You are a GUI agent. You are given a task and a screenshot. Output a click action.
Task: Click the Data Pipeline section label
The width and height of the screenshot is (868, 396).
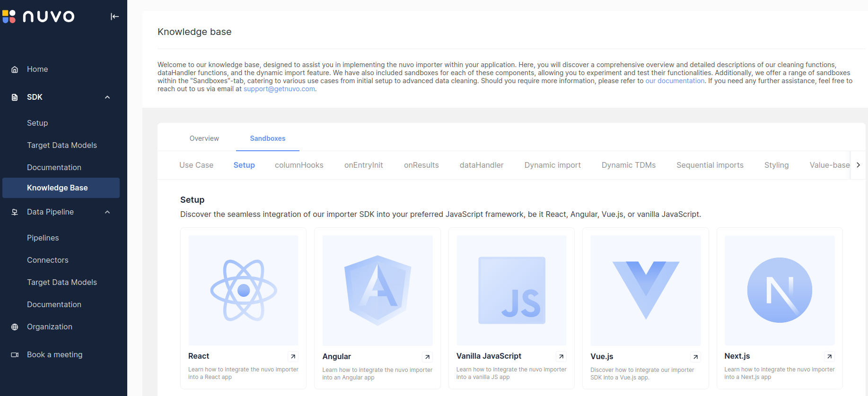coord(50,212)
